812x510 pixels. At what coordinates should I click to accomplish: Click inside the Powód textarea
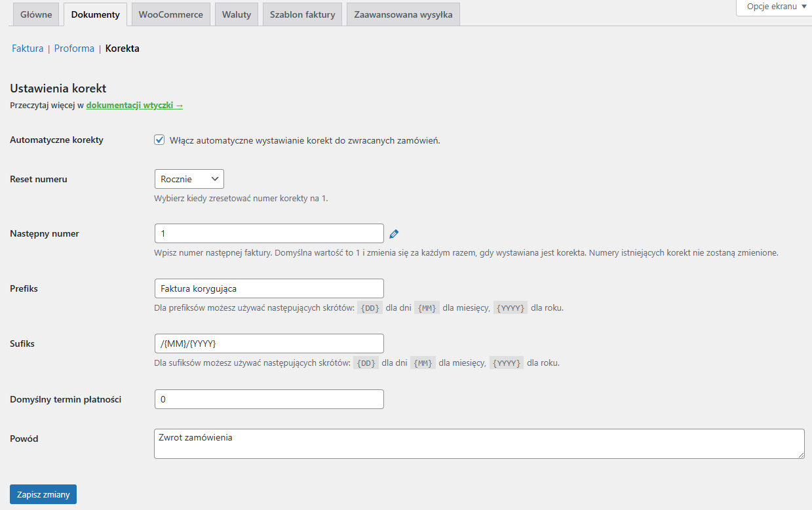tap(478, 444)
